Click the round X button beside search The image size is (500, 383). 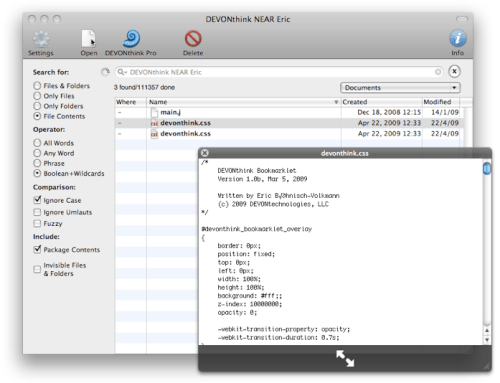pos(454,71)
